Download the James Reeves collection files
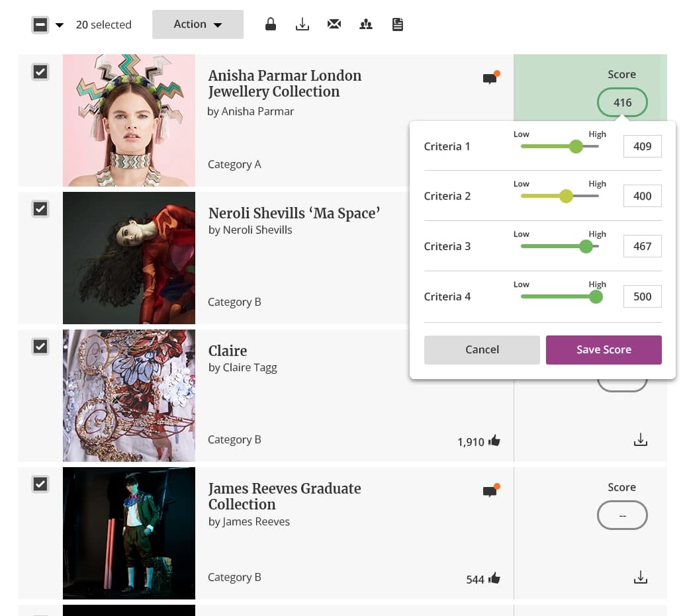 [x=640, y=576]
